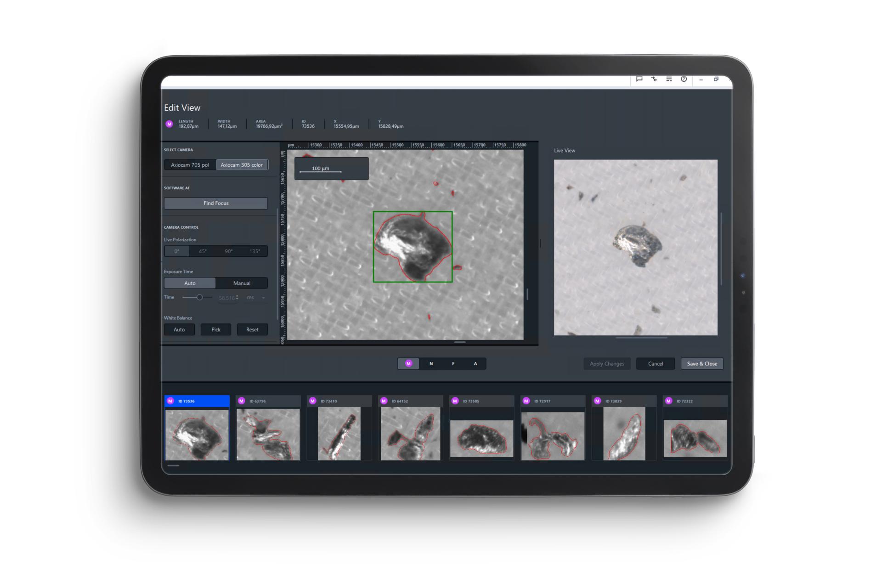Click the exposure time stepper arrows
882x588 pixels.
[x=237, y=298]
